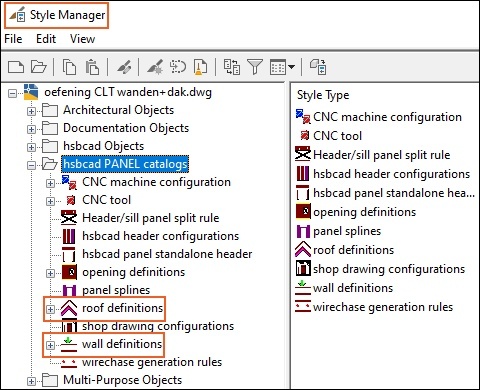Select opening definitions in tree
This screenshot has height=390, width=480.
tap(133, 272)
